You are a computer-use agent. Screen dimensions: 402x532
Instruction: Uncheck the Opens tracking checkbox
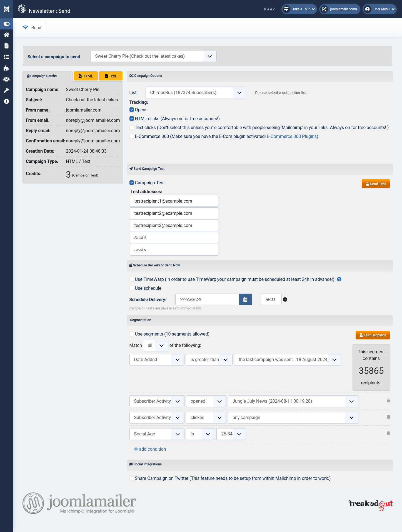[132, 110]
